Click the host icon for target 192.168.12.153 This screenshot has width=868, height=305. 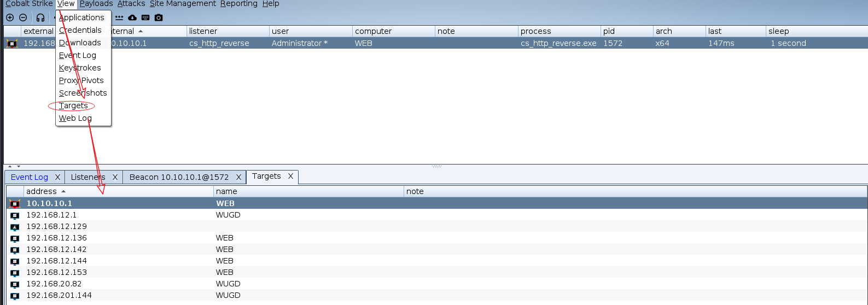15,273
